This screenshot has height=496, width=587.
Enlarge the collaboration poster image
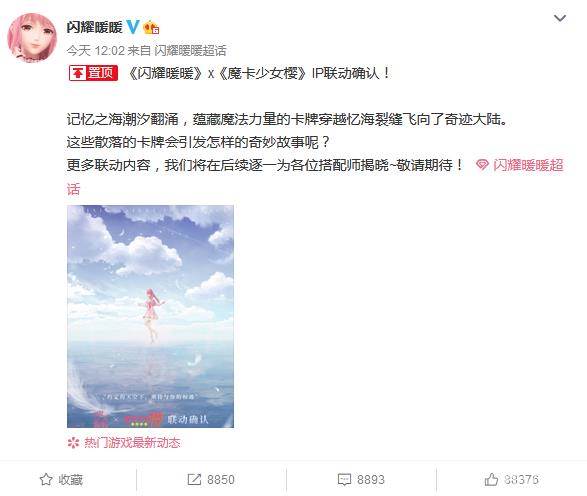click(x=150, y=316)
